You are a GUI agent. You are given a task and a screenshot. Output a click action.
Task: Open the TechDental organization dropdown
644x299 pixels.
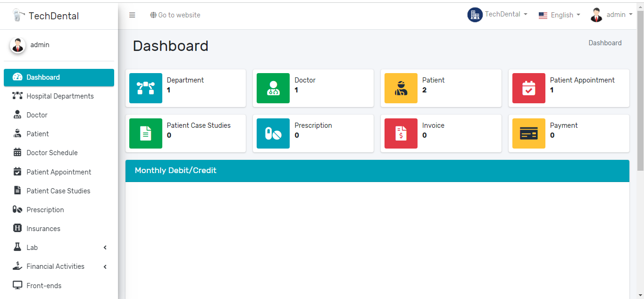tap(497, 15)
